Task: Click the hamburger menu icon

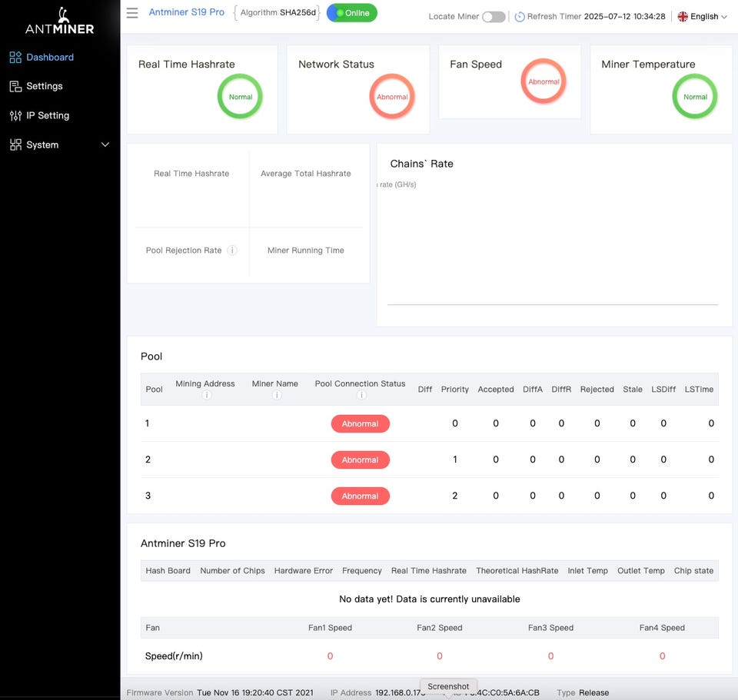Action: coord(132,13)
